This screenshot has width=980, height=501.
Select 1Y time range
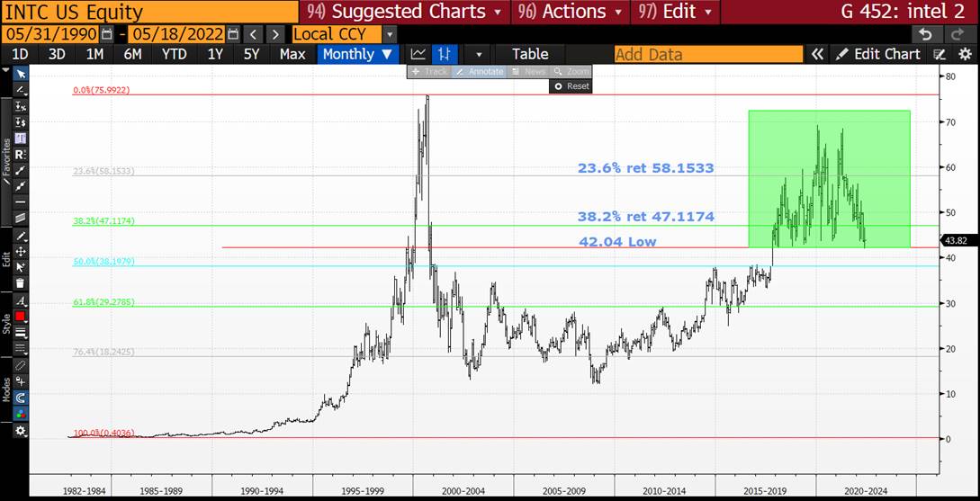215,54
